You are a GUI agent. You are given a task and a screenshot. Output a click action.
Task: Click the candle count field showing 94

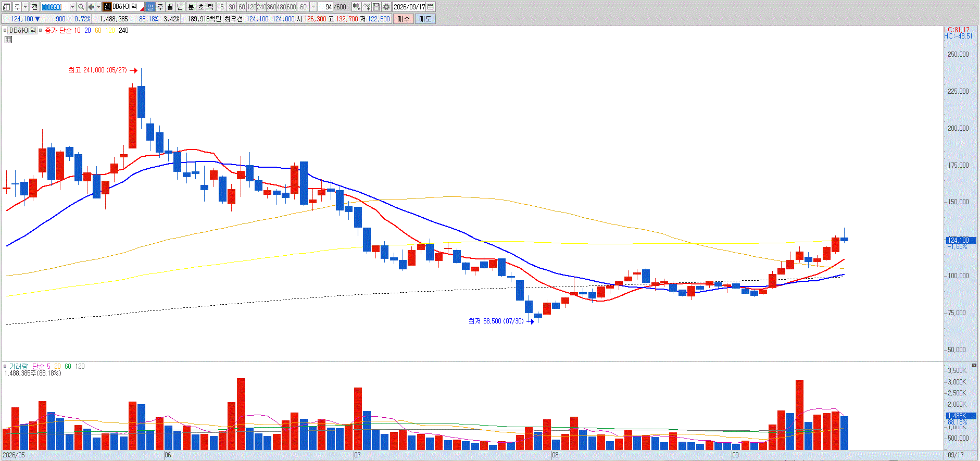coord(325,7)
